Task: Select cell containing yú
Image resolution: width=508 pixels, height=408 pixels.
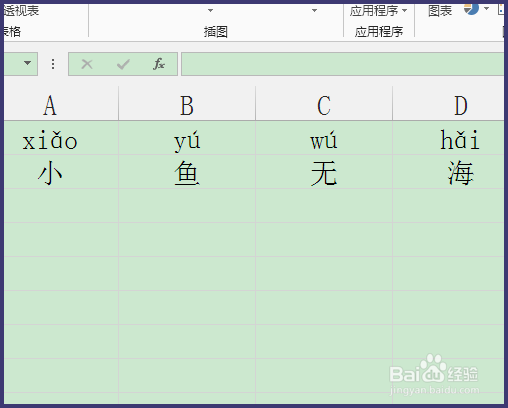Action: pos(187,138)
